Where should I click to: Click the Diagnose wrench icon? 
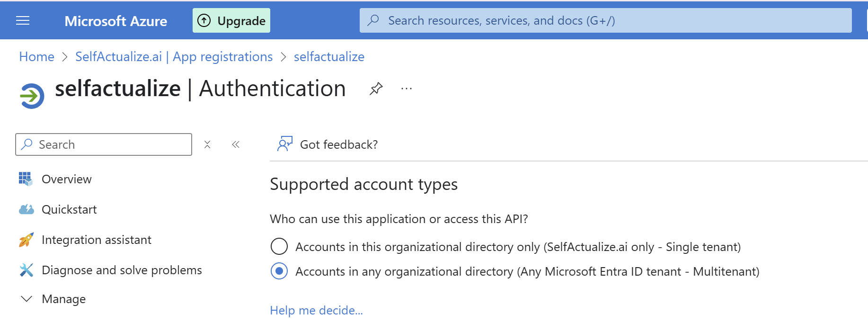27,270
